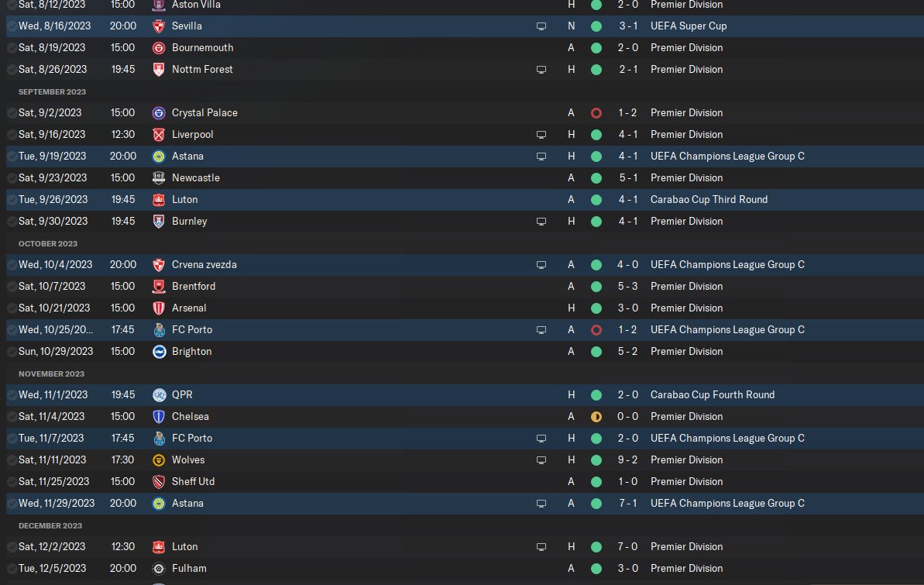Collapse the SEPTEMBER 2023 month header
The width and height of the screenshot is (924, 585).
(52, 91)
